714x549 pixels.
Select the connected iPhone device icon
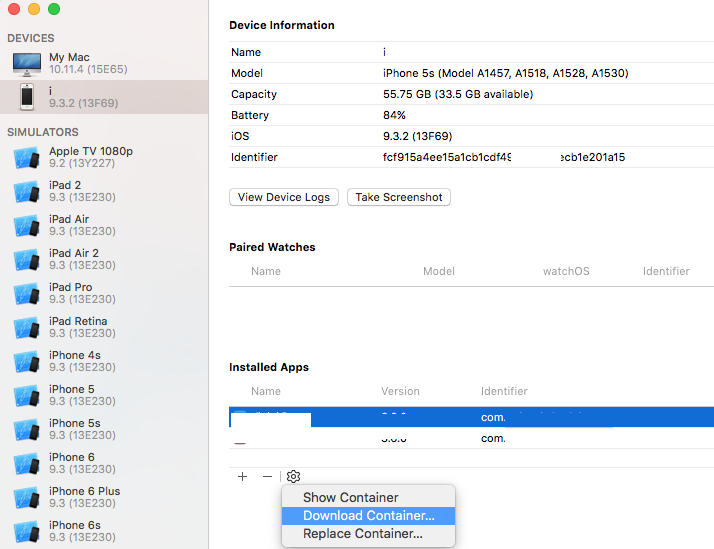pyautogui.click(x=27, y=97)
